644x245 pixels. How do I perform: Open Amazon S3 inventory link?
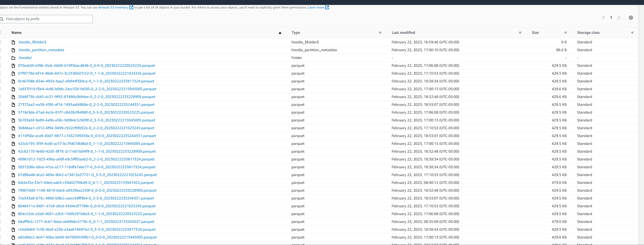[x=113, y=8]
